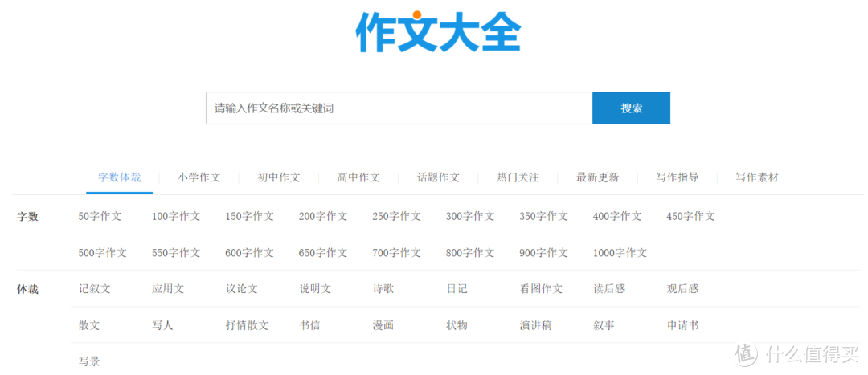Screen dimensions: 868x375
Task: Open the 散文 genre
Action: coord(89,325)
